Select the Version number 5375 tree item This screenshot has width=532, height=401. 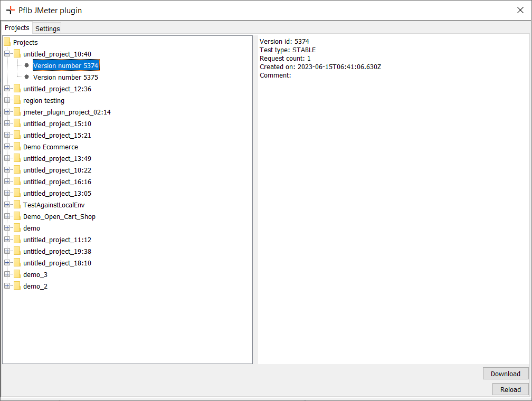65,77
